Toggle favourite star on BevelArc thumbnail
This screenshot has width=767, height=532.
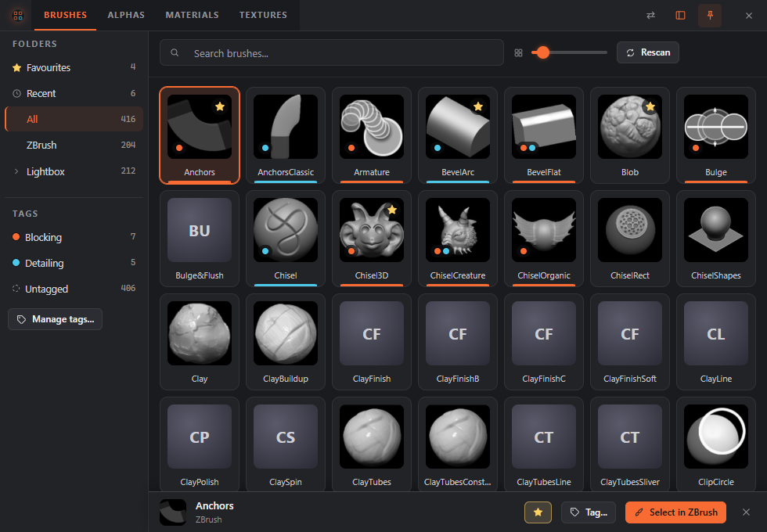[x=478, y=106]
